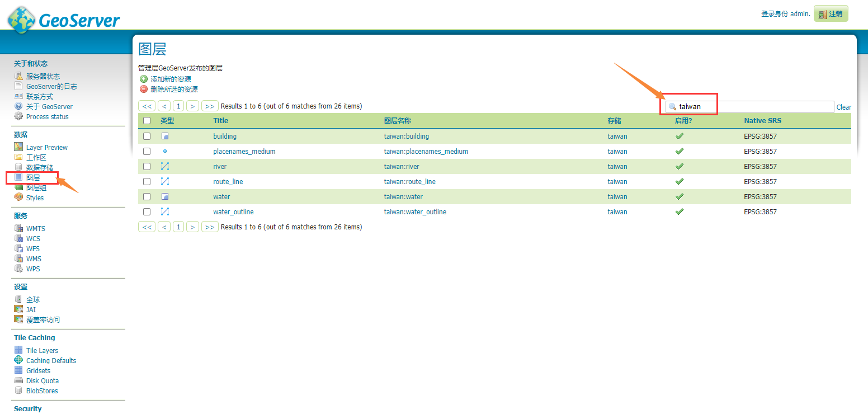Screen dimensions: 868x414
Task: Click the layer groups icon in sidebar
Action: tap(18, 187)
